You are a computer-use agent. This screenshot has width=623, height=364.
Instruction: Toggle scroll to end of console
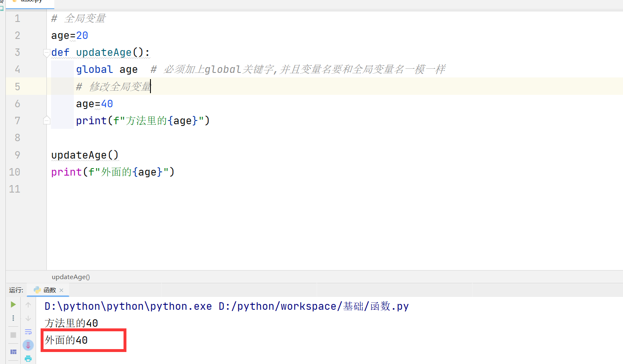(x=28, y=345)
